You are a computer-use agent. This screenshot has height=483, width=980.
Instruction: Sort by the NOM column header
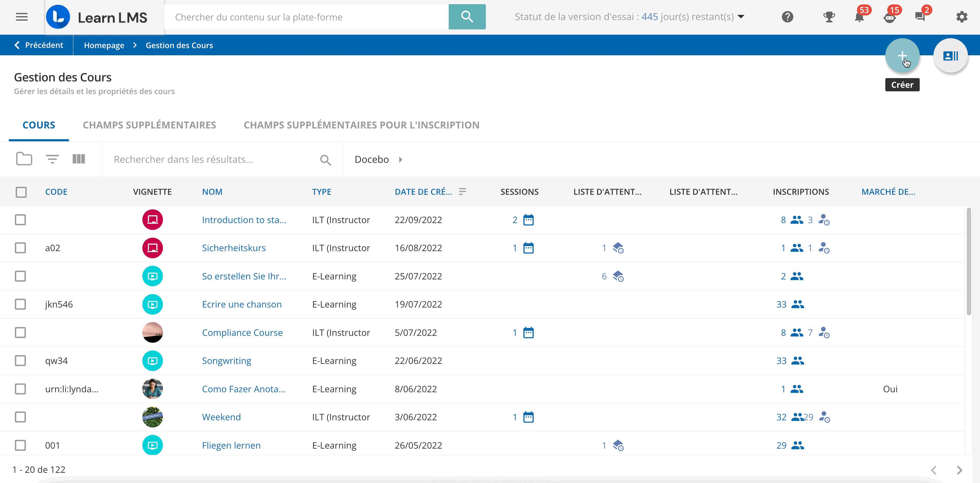212,192
